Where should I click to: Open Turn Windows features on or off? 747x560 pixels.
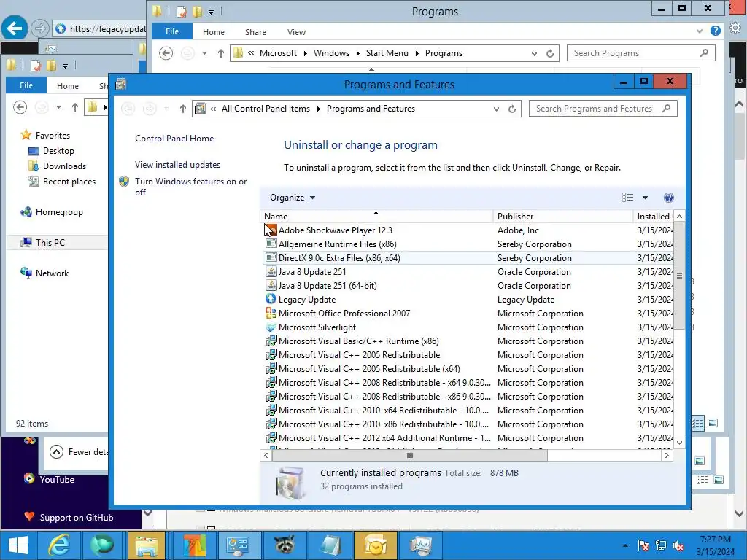(x=190, y=187)
